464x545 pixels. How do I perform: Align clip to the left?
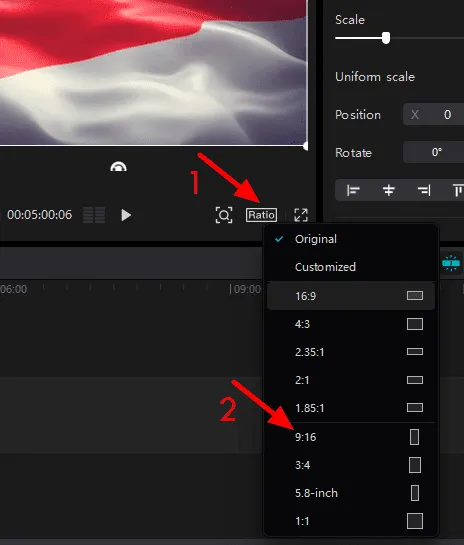tap(353, 190)
